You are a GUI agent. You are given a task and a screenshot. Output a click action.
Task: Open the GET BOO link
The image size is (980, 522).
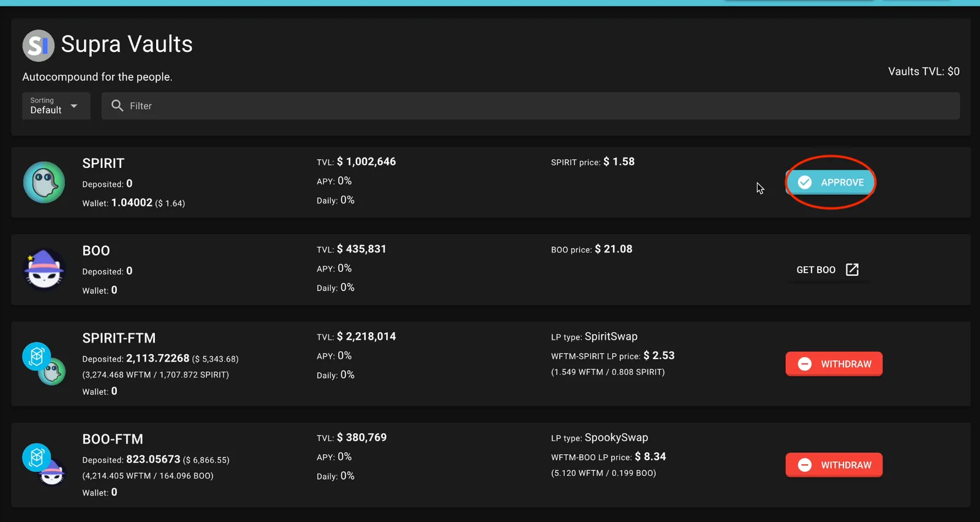(827, 270)
